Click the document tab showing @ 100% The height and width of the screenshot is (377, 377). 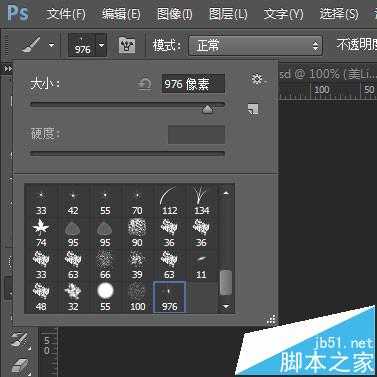tap(327, 74)
